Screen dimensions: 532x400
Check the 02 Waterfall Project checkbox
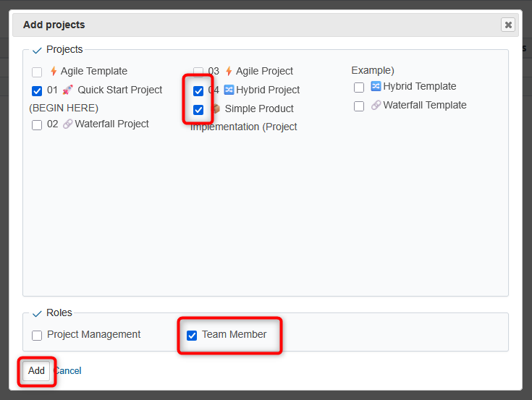(x=37, y=125)
